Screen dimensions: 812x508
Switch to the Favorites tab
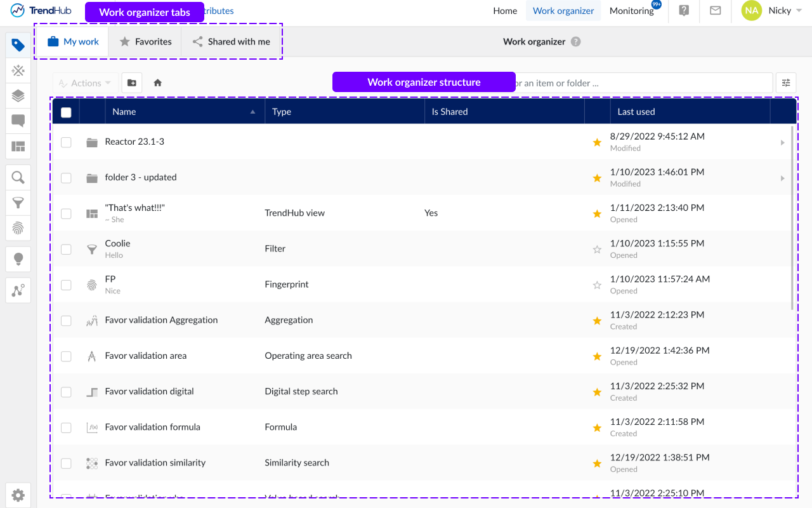(145, 42)
